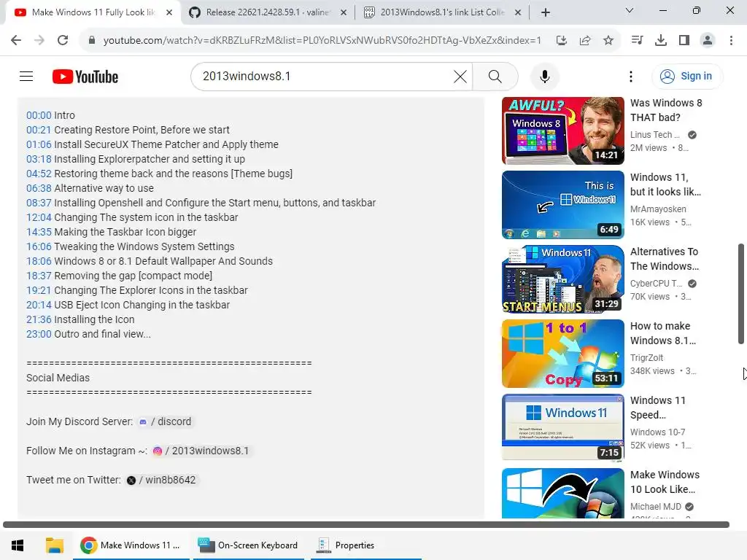Open 'This is Windows11' video thumbnail

point(562,205)
